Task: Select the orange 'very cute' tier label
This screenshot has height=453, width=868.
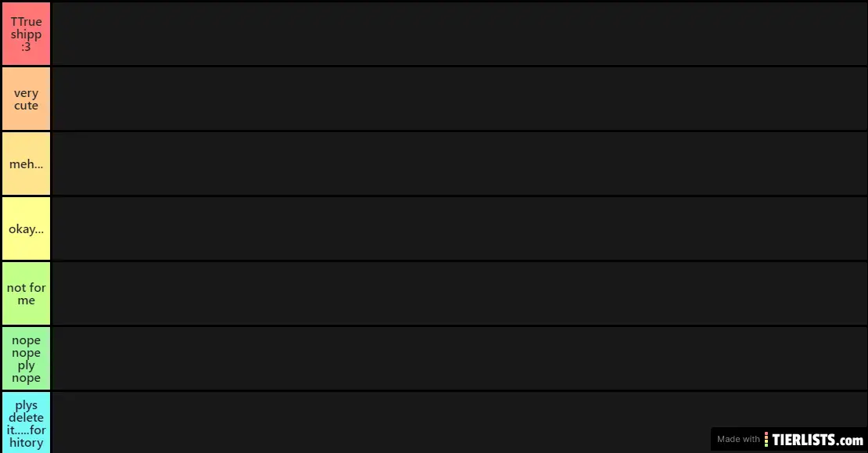Action: [x=26, y=99]
